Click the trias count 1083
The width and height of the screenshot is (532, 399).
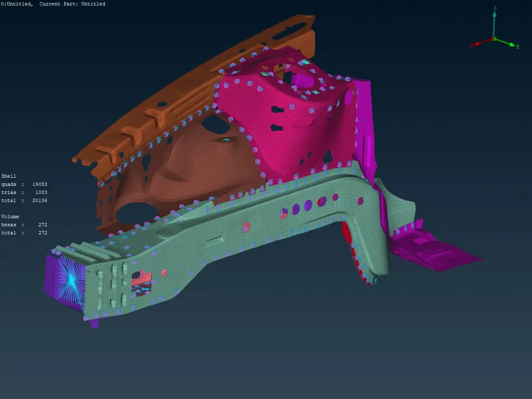pyautogui.click(x=41, y=193)
